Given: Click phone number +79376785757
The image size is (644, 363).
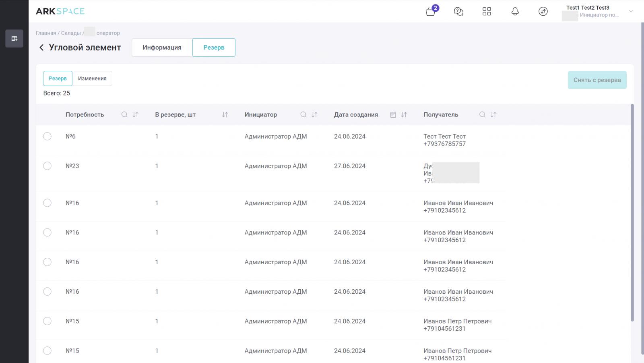Looking at the screenshot, I should coord(444,144).
